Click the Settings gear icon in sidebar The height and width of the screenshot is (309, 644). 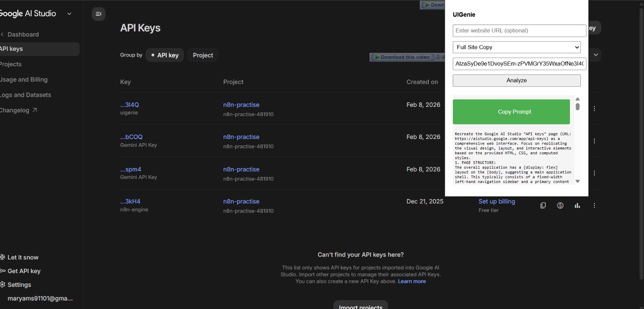click(2, 284)
